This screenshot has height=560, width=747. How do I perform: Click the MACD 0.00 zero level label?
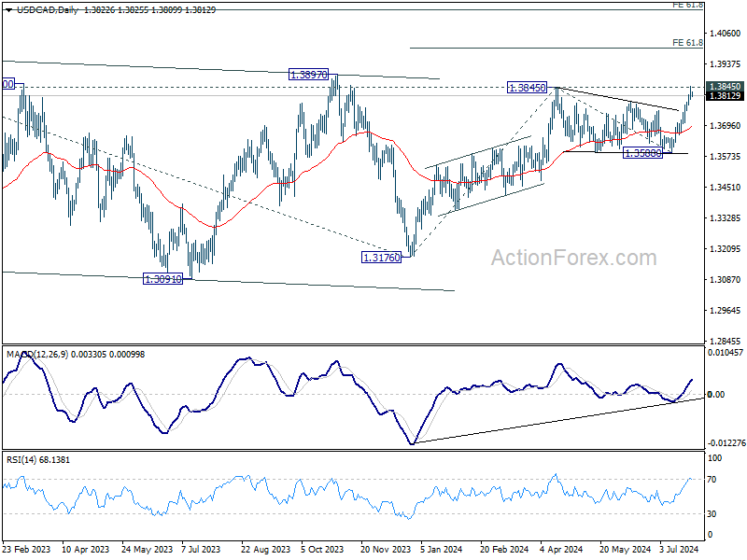(x=716, y=394)
